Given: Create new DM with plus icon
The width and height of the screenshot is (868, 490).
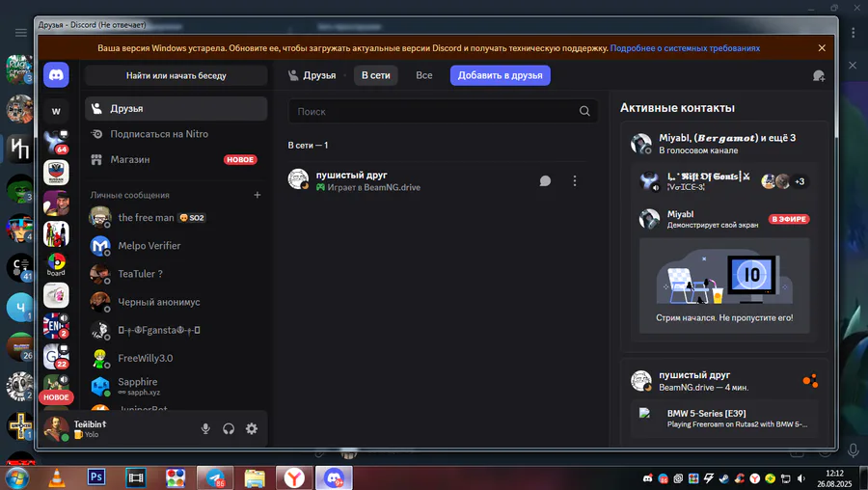Looking at the screenshot, I should pos(257,195).
